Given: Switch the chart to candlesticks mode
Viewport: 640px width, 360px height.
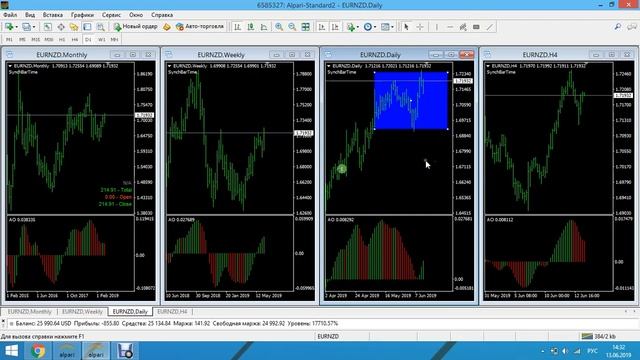Looking at the screenshot, I should pyautogui.click(x=251, y=27).
